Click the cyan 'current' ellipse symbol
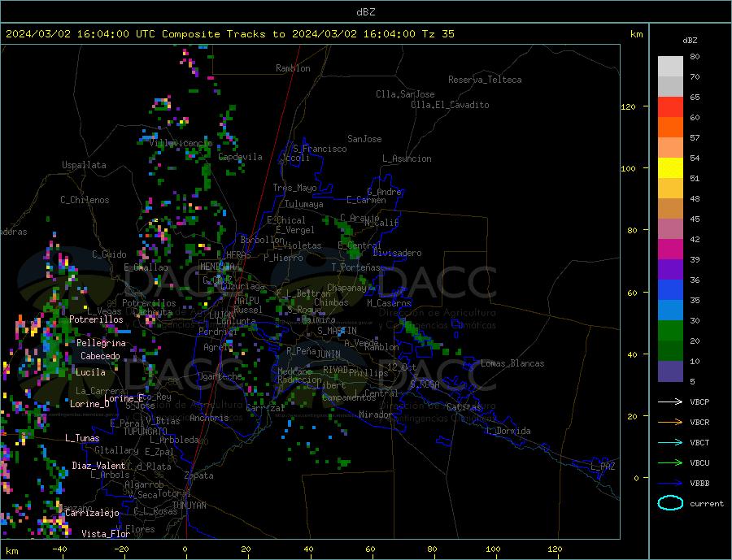 (670, 503)
